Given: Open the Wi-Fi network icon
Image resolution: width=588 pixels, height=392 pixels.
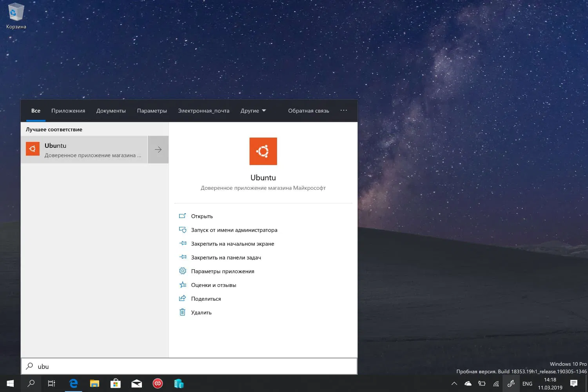Looking at the screenshot, I should (496, 383).
